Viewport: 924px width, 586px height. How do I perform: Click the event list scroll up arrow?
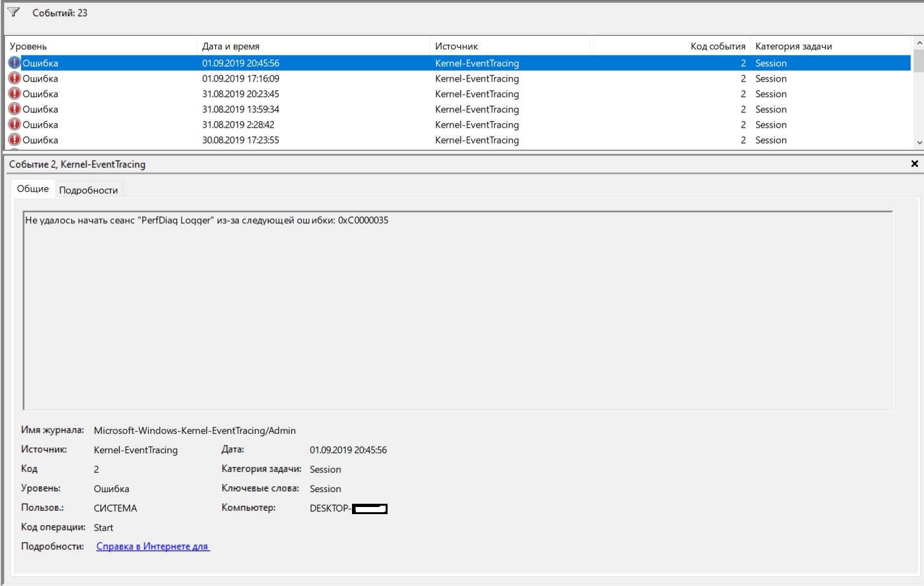[919, 43]
